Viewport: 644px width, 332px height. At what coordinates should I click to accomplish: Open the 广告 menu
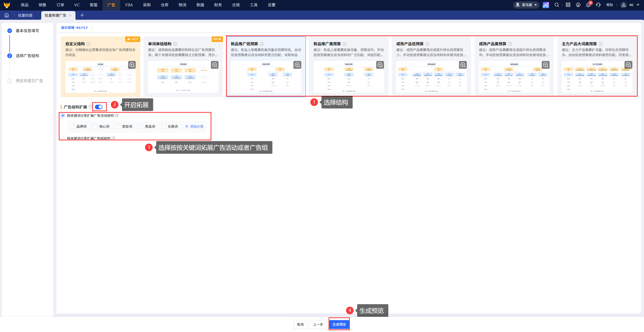pyautogui.click(x=111, y=5)
